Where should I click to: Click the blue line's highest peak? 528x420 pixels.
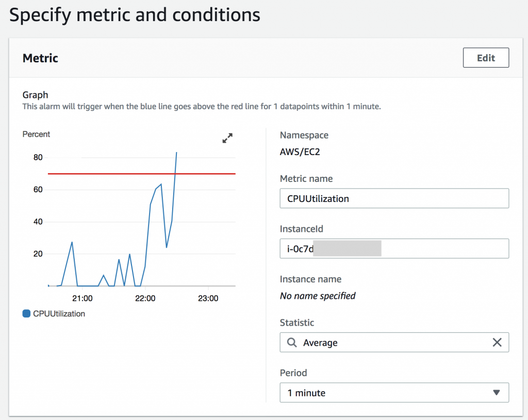click(x=176, y=154)
